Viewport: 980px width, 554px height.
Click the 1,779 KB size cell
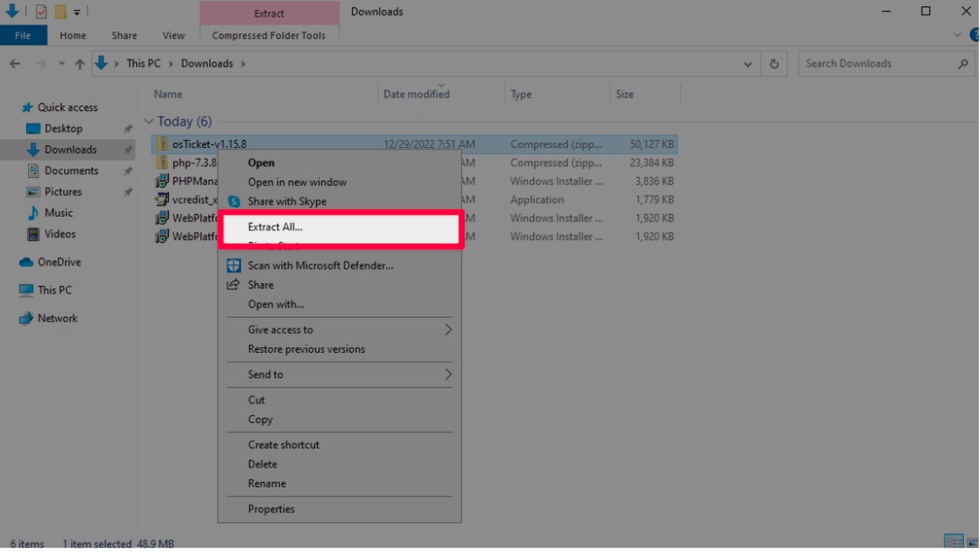pos(653,200)
